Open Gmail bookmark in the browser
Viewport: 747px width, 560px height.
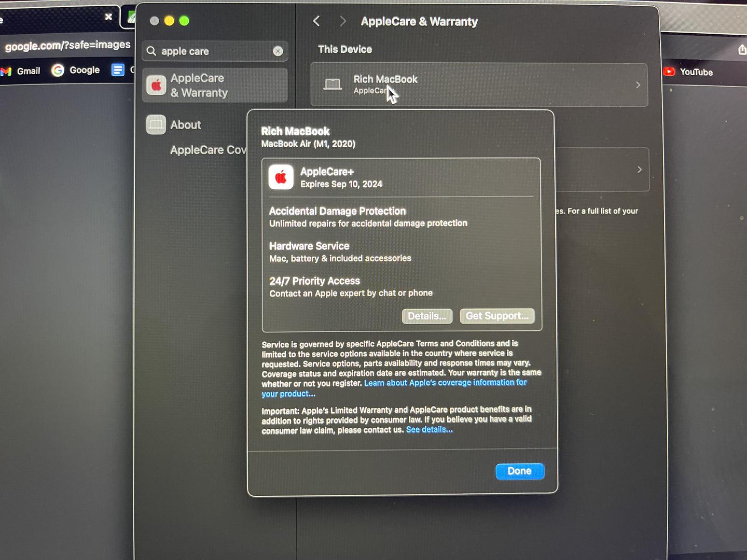click(x=21, y=71)
